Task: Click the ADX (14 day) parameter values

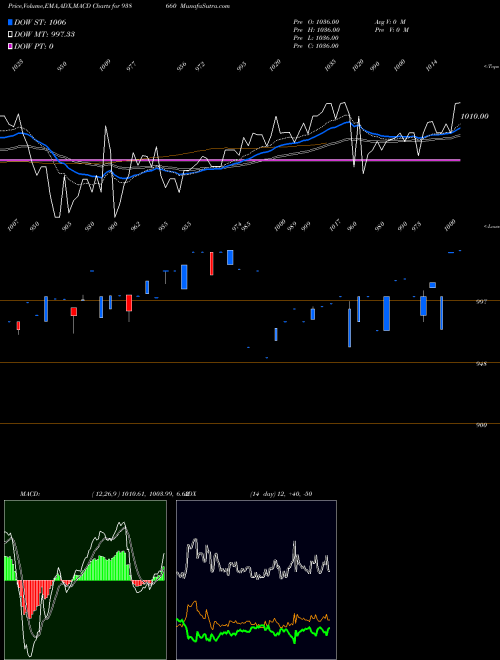Action: (281, 493)
